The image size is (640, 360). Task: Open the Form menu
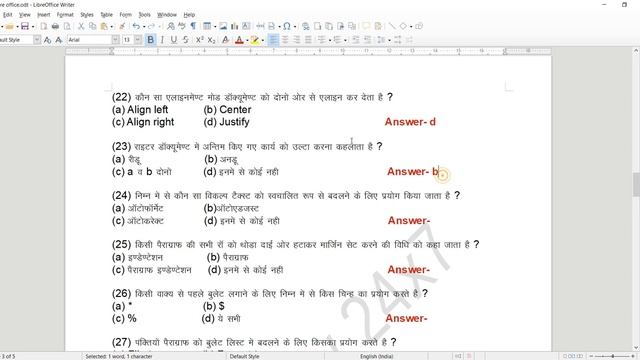point(125,15)
